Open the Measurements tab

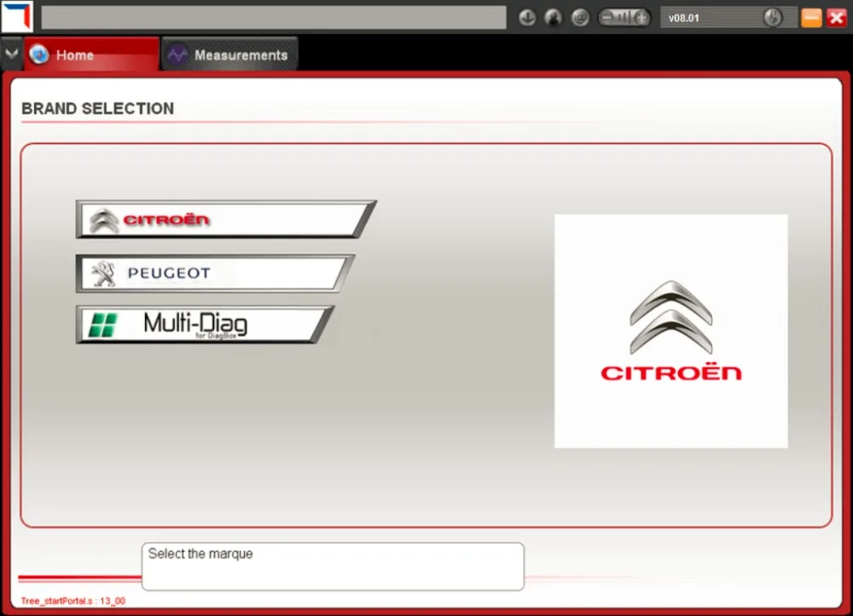point(229,55)
